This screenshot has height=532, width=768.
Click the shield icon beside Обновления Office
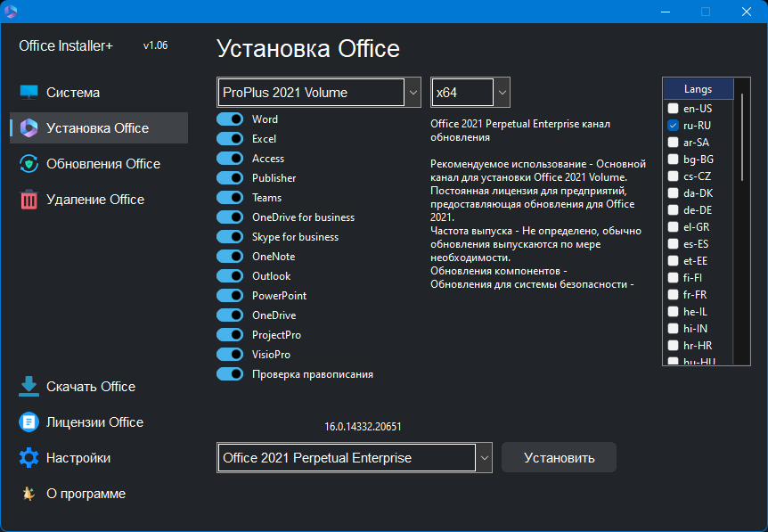(29, 164)
